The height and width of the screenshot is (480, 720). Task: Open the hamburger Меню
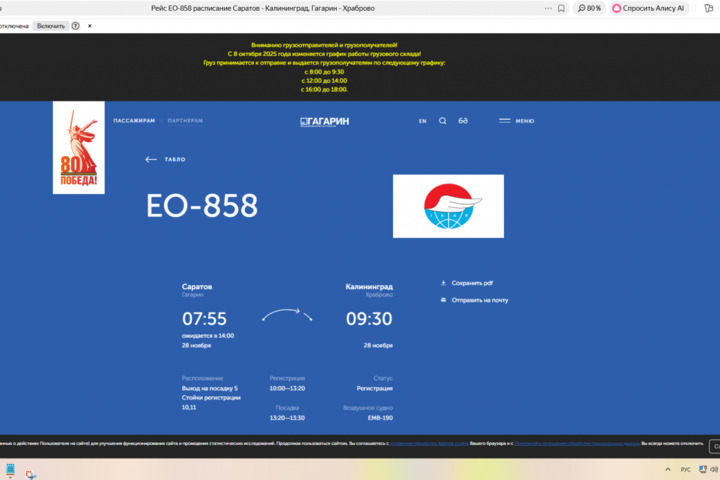click(516, 121)
